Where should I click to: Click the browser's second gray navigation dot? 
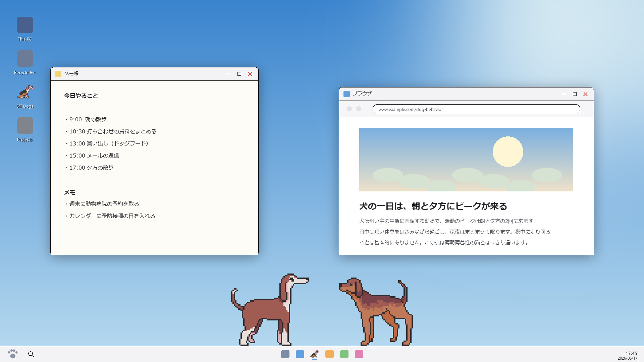coord(359,109)
